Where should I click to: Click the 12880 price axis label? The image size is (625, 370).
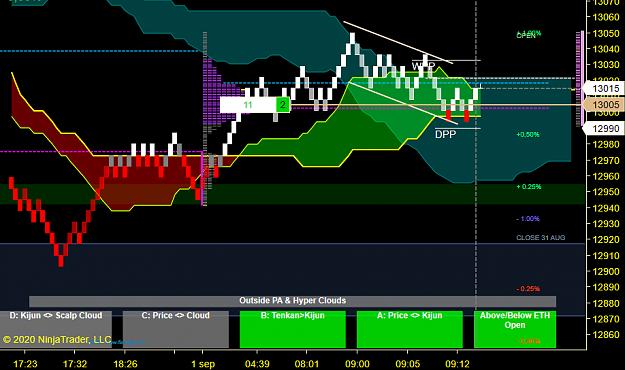606,303
